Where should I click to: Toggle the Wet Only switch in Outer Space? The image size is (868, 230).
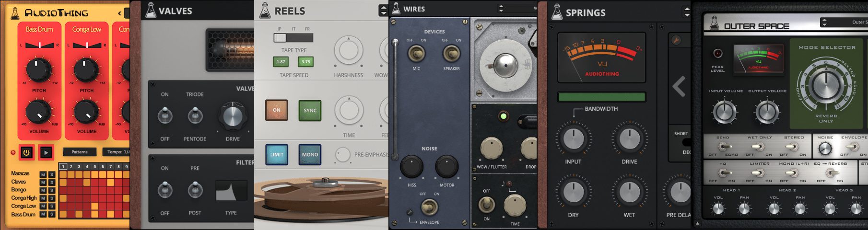(759, 147)
